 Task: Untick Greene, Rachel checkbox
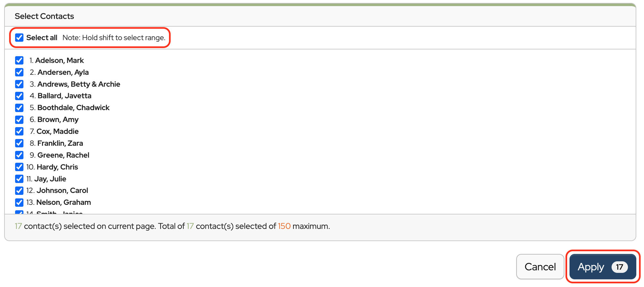19,155
